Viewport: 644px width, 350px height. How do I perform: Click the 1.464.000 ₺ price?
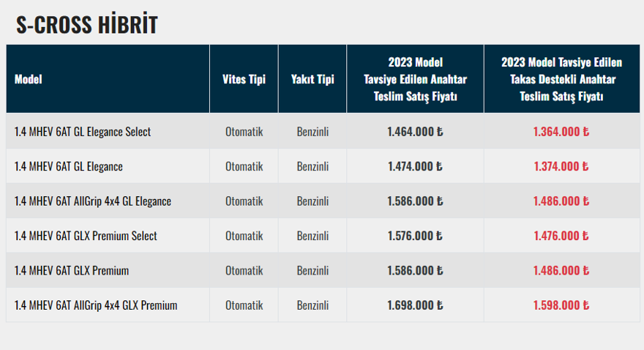pos(415,132)
